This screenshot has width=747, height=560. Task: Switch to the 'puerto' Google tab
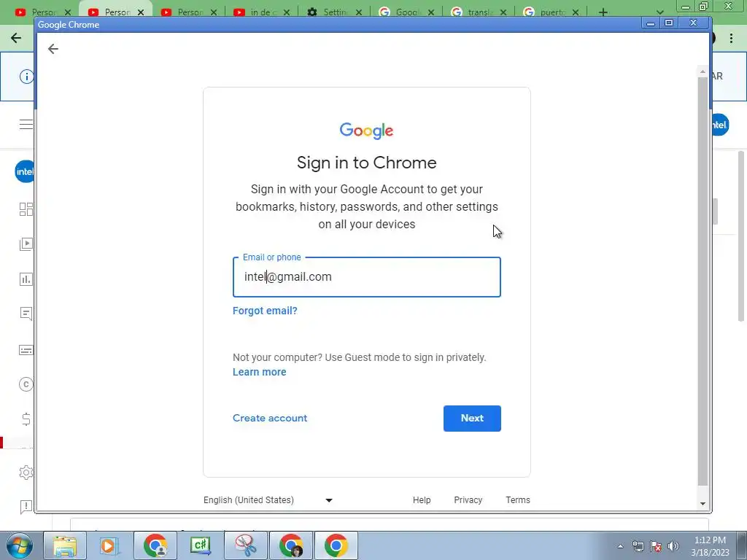coord(551,12)
